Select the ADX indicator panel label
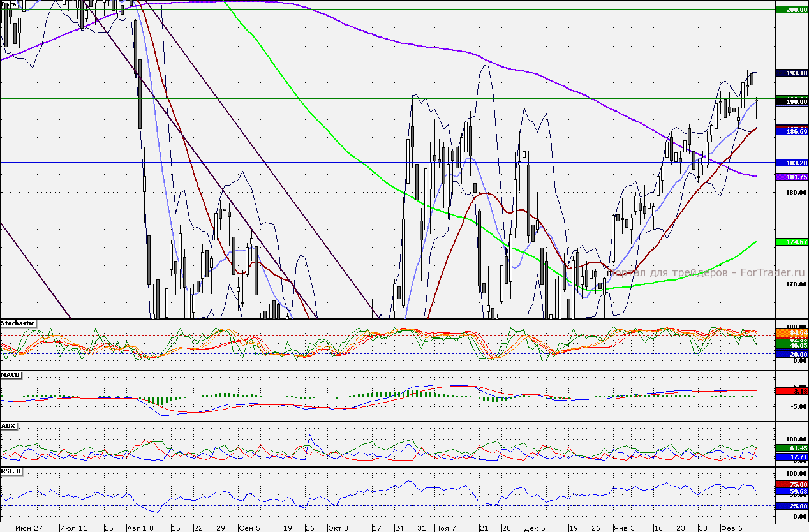The width and height of the screenshot is (809, 532). pos(8,425)
